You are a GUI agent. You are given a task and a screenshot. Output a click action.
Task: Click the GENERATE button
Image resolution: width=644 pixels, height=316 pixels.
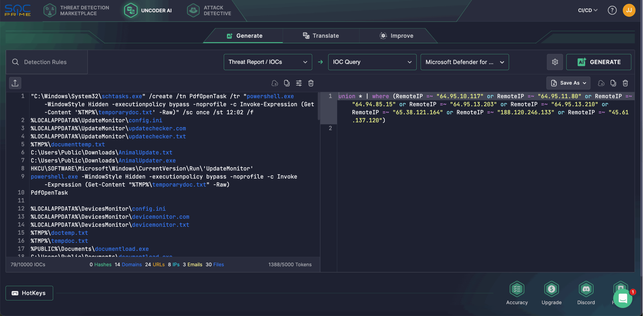point(598,62)
